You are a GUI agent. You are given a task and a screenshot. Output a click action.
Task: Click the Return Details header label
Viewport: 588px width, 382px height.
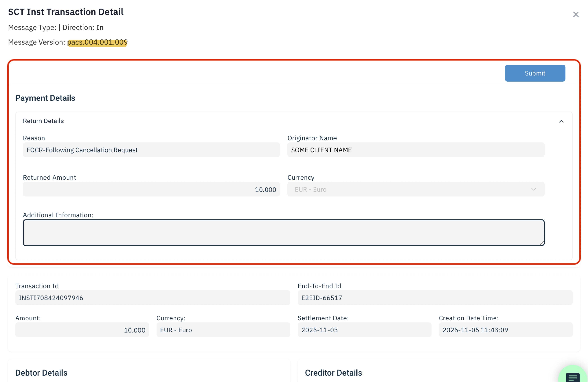[43, 121]
